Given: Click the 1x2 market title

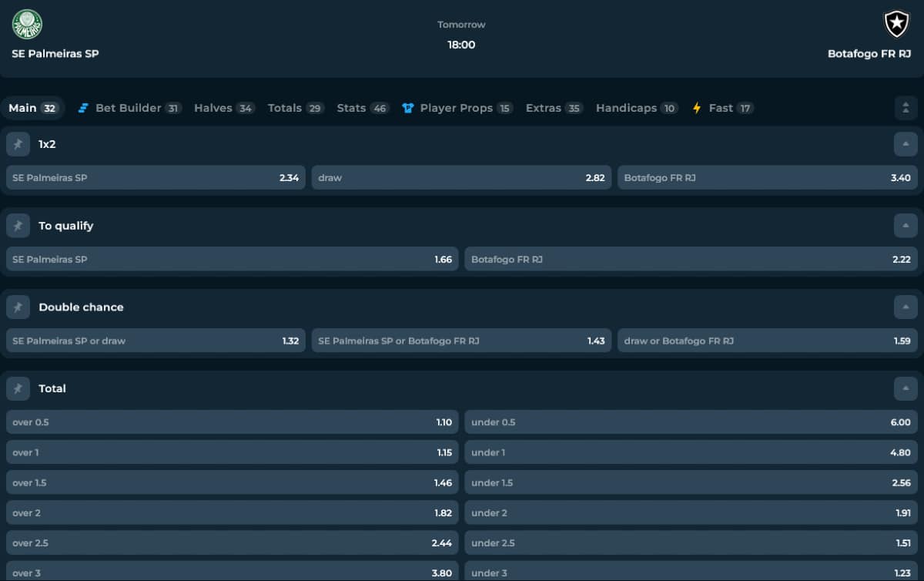Looking at the screenshot, I should (47, 144).
